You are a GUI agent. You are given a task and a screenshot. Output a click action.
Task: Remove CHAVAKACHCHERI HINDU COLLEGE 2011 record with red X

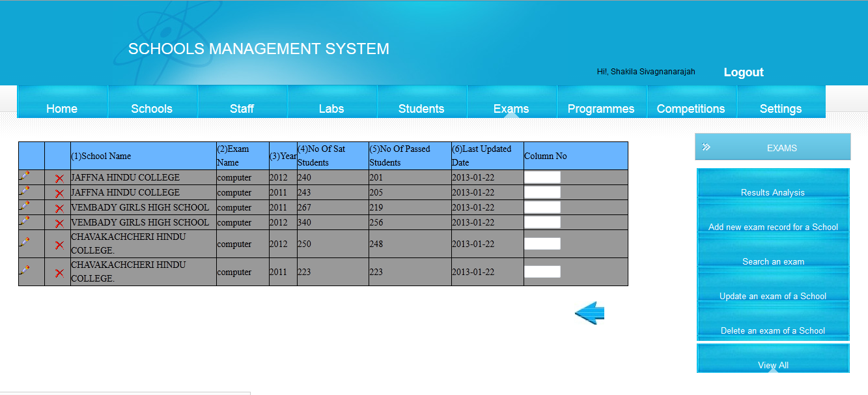(58, 271)
